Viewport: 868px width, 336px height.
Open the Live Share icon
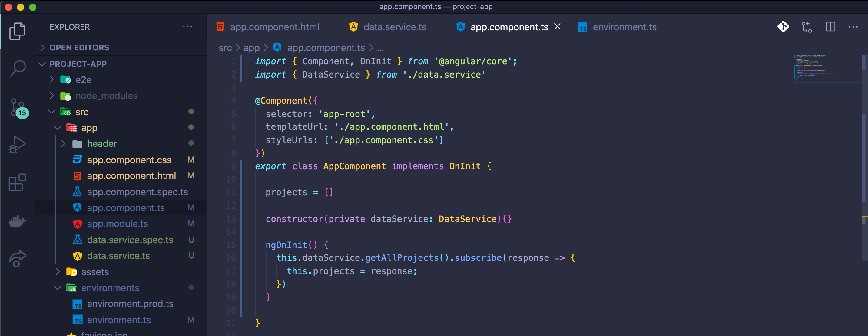tap(17, 258)
